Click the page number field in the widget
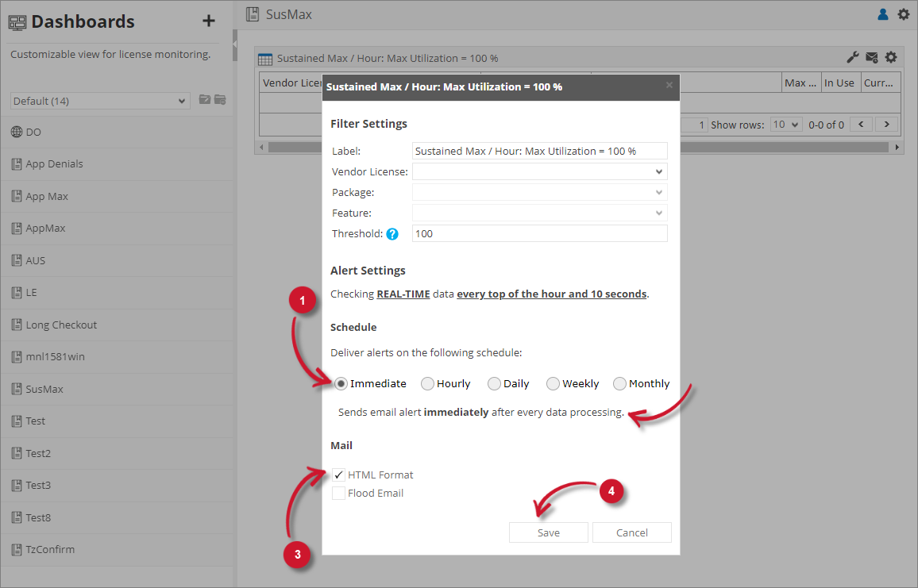Viewport: 918px width, 588px height. 694,125
